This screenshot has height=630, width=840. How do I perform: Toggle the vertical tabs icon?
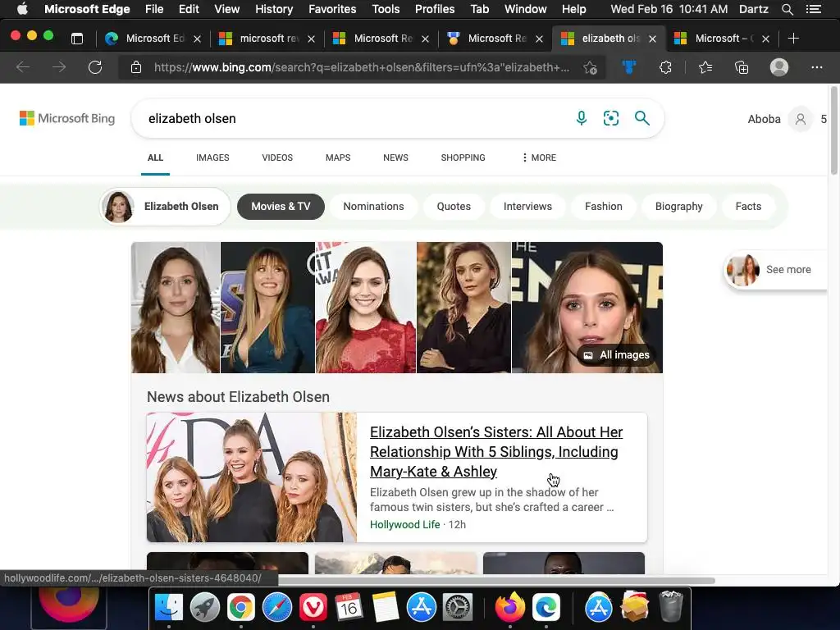click(77, 39)
